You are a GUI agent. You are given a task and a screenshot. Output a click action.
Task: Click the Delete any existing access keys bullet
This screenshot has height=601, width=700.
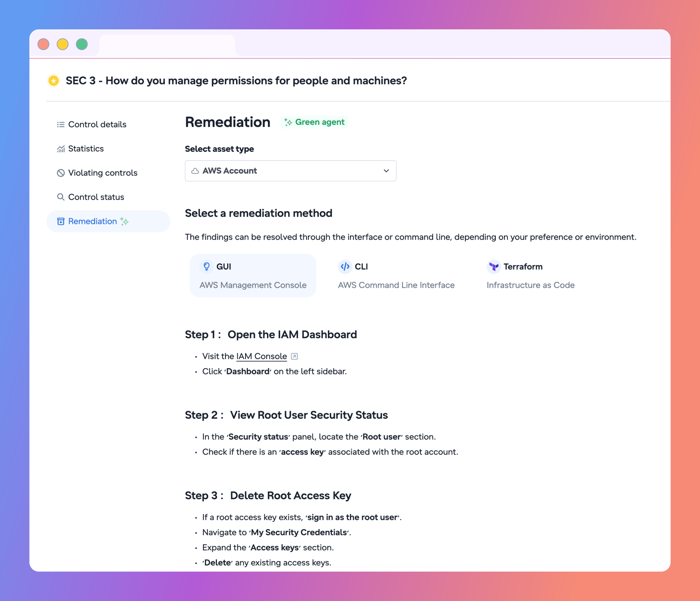tap(267, 563)
